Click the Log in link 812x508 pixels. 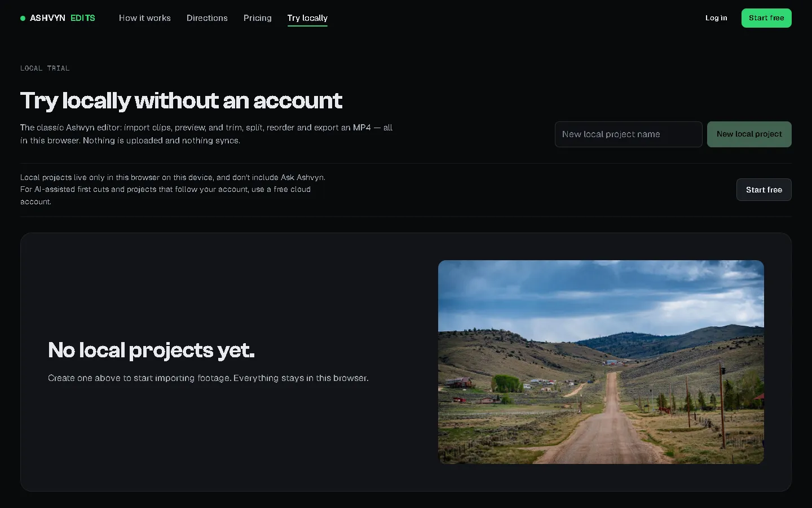pos(716,18)
